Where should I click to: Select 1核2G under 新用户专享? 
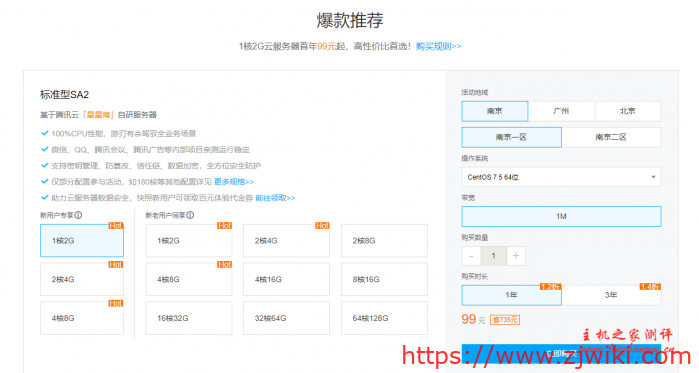pos(82,241)
